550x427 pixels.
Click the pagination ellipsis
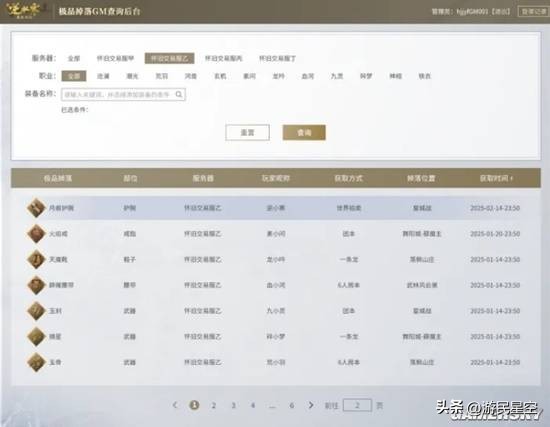click(272, 406)
